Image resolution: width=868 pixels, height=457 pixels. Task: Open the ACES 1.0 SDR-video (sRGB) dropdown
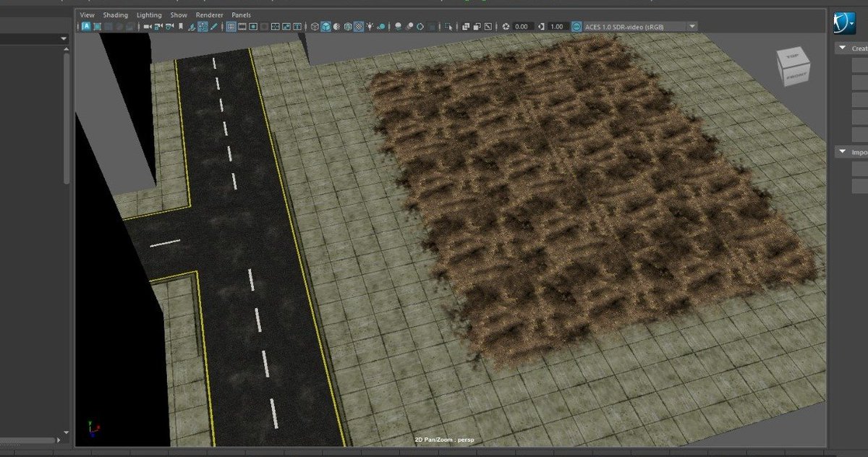click(x=641, y=26)
